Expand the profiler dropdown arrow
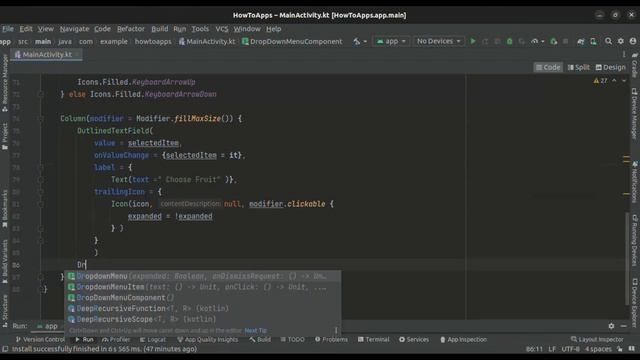The width and height of the screenshot is (640, 360). tap(542, 41)
